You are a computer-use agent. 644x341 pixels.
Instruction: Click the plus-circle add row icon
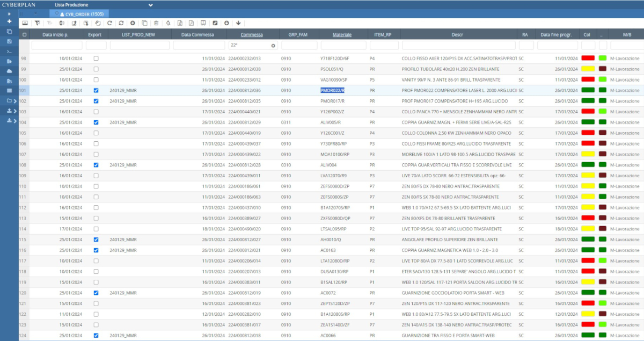click(133, 23)
